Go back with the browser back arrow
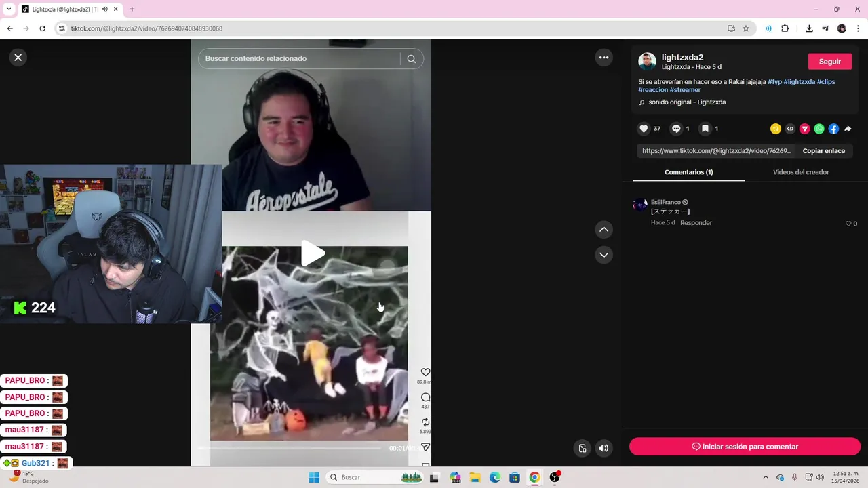This screenshot has height=488, width=868. [x=9, y=28]
